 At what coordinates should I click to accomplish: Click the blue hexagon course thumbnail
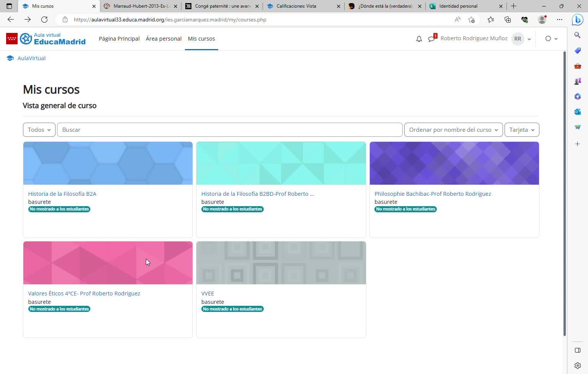coord(108,163)
